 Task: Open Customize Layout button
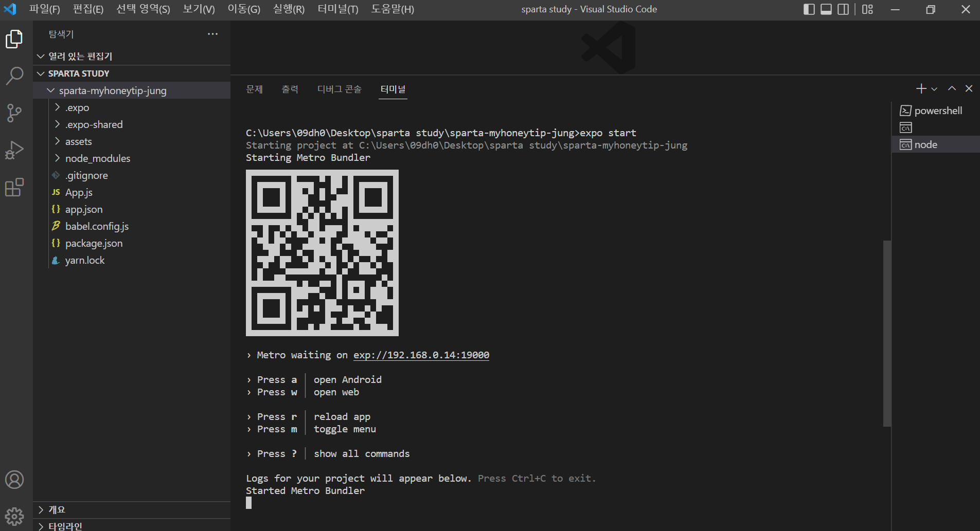(868, 9)
